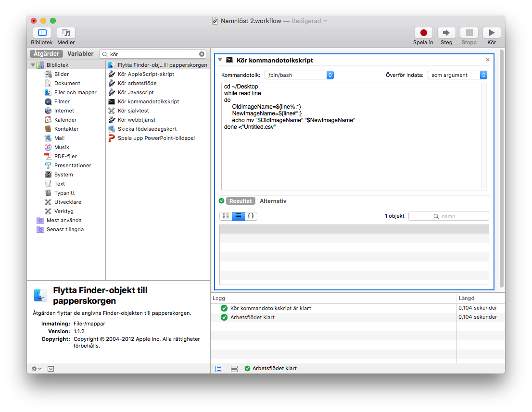Screen dimensions: 532x412
Task: Toggle the log view button
Action: pyautogui.click(x=219, y=369)
